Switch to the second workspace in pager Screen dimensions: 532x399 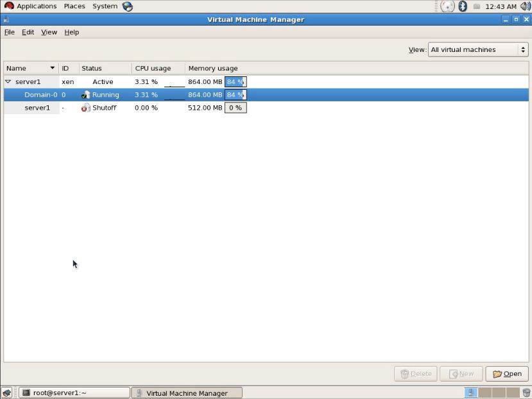pos(485,393)
